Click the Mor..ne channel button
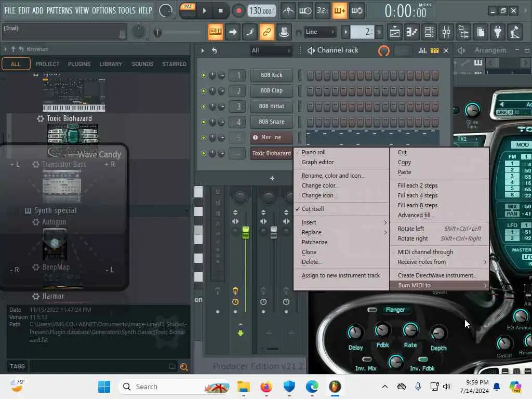The image size is (532, 399). (x=271, y=137)
